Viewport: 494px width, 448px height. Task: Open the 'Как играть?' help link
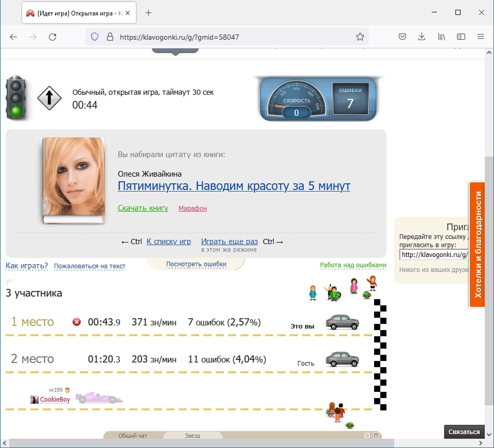pos(27,266)
